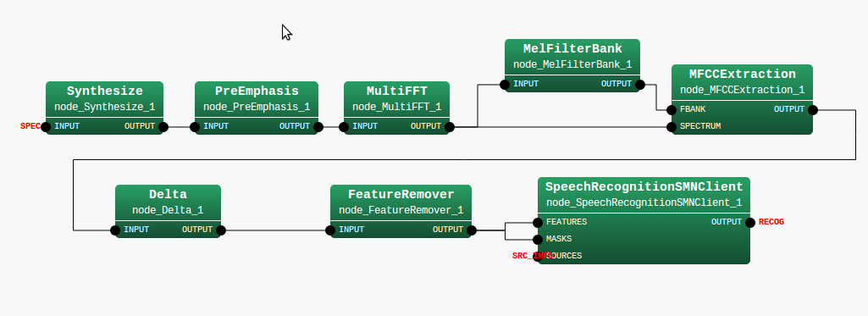
Task: Click the FEATURES terminal label
Action: tap(567, 222)
